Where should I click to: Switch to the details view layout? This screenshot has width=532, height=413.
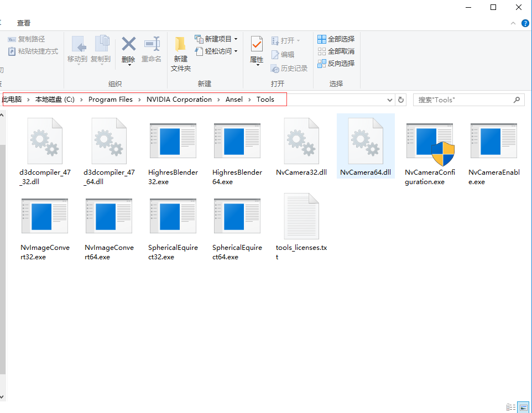(x=510, y=407)
